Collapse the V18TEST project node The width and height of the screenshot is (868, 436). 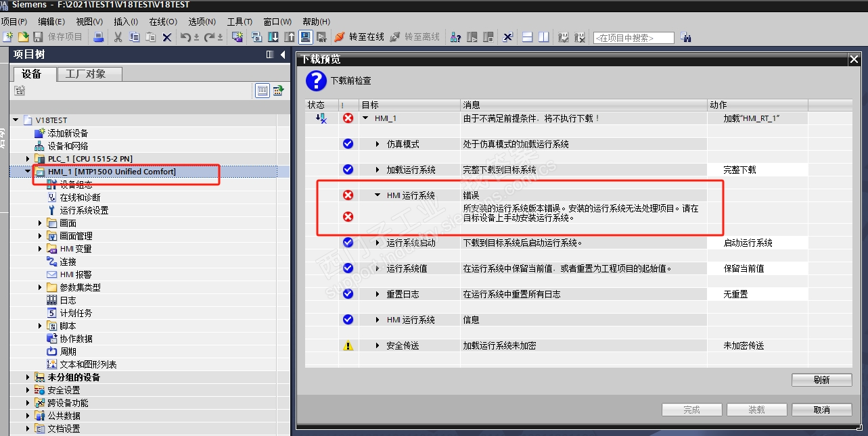(x=16, y=120)
